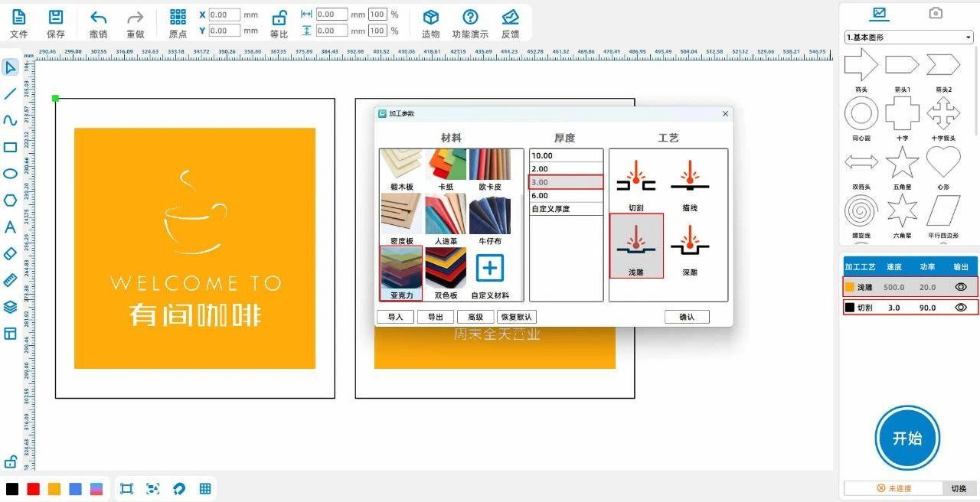
Task: Pick the 深雕 deep engraving icon
Action: pos(689,245)
